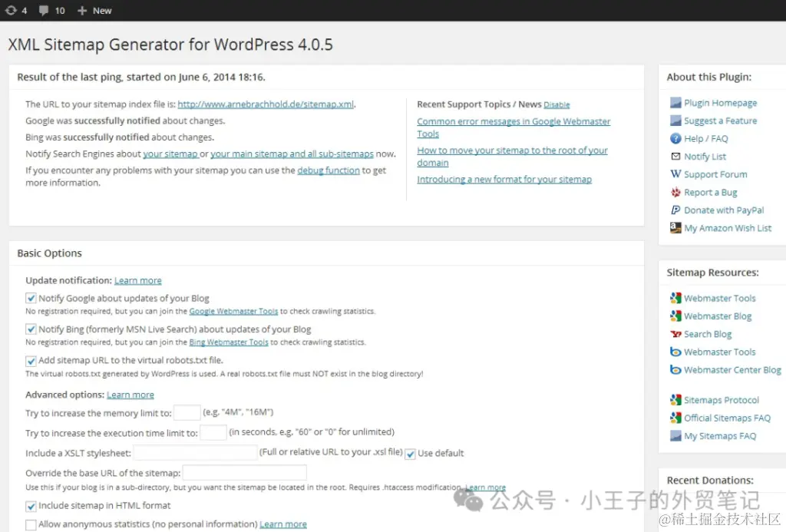Click the Google icon beside first Webmaster Tools
The height and width of the screenshot is (532, 786).
pos(675,298)
